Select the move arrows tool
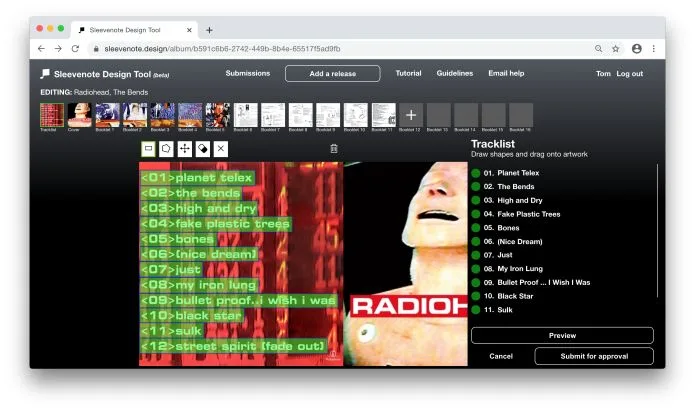 pyautogui.click(x=185, y=148)
